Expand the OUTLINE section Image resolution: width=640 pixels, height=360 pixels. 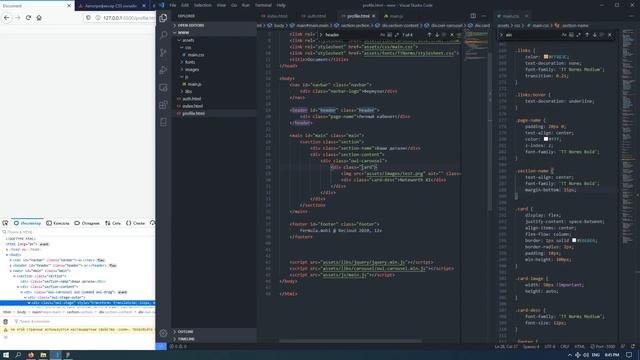click(x=214, y=332)
